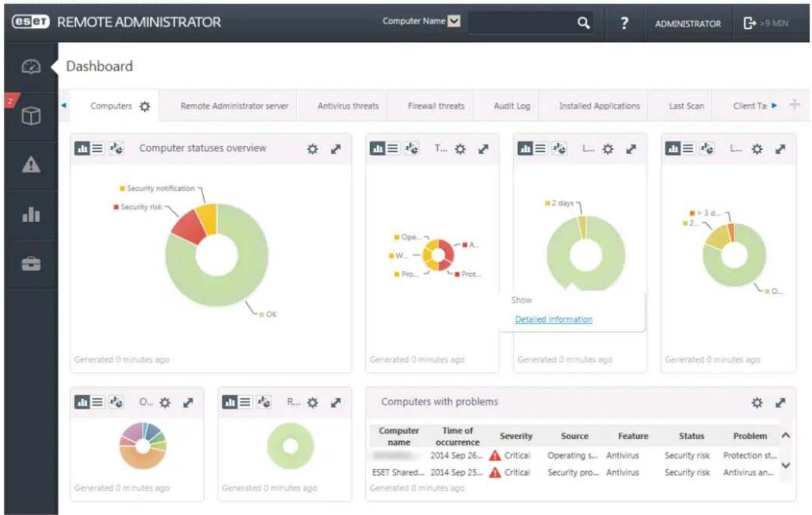Sort by Severity column header
The width and height of the screenshot is (812, 515).
coord(516,436)
